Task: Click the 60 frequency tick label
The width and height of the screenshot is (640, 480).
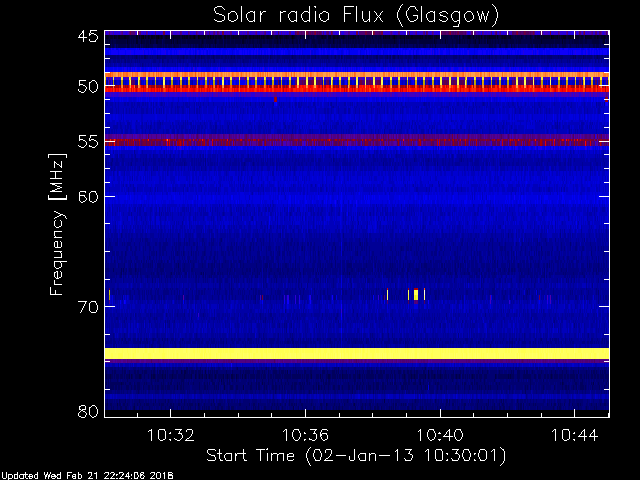Action: (88, 197)
